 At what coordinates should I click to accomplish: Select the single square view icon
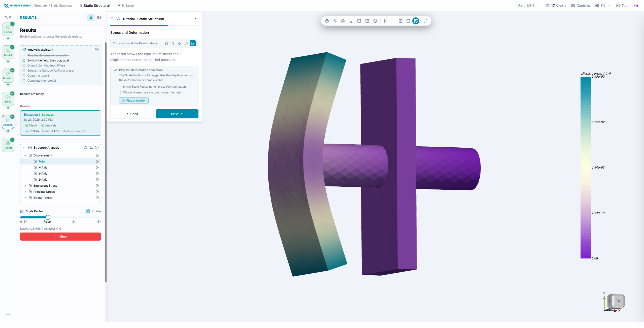pyautogui.click(x=359, y=21)
